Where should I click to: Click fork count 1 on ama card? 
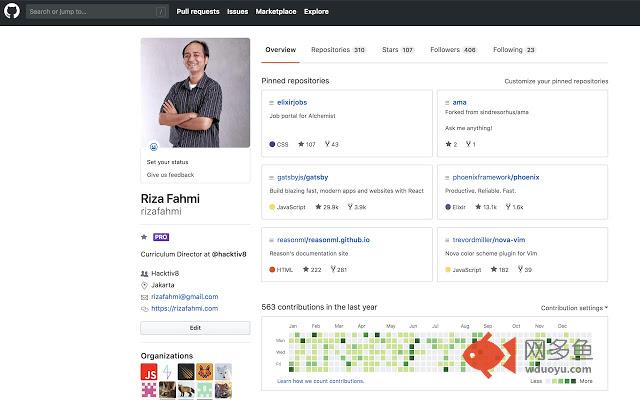[471, 144]
